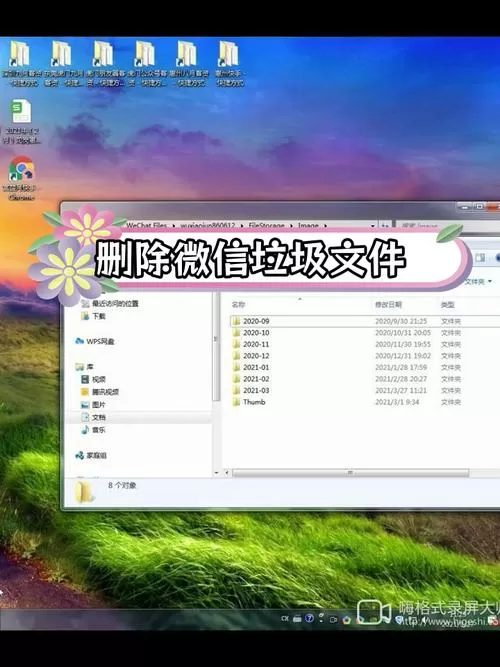
Task: Open the address bar history dropdown
Action: click(373, 225)
